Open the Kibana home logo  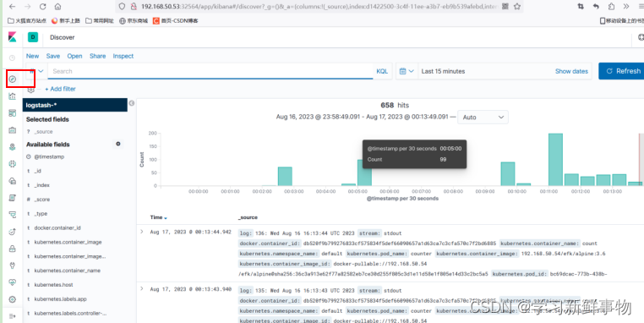coord(13,37)
